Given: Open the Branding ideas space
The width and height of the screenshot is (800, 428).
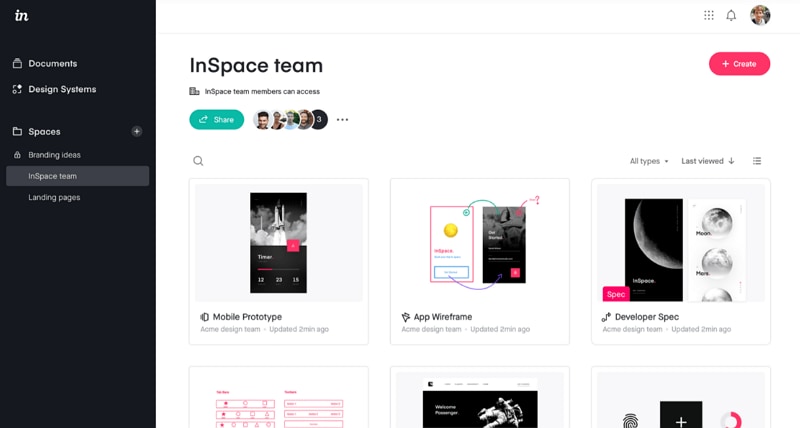Looking at the screenshot, I should [x=54, y=155].
